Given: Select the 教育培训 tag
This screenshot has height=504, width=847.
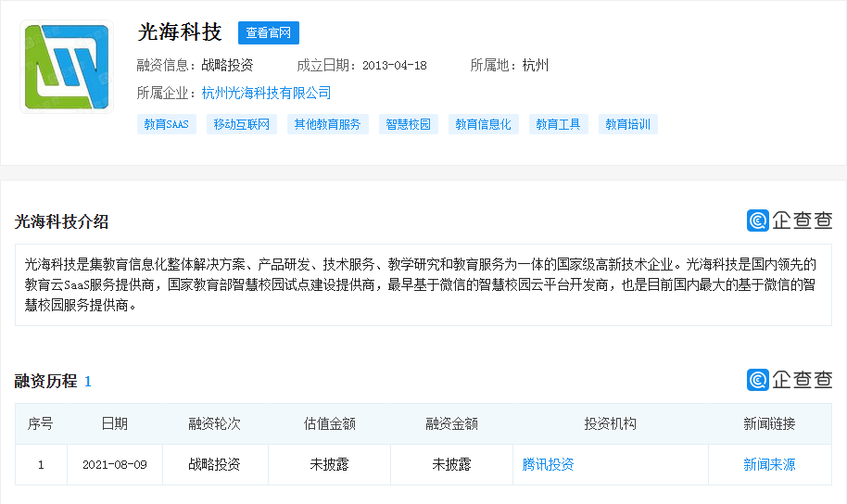Looking at the screenshot, I should (628, 124).
